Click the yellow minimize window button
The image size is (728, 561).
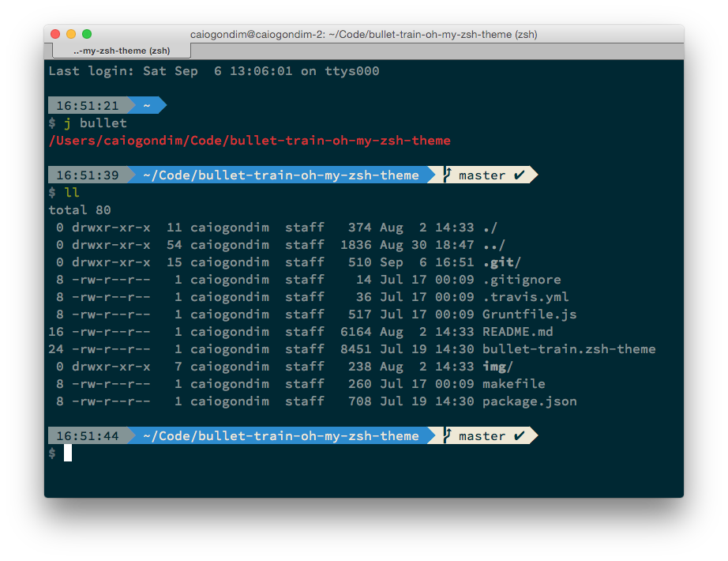point(71,34)
